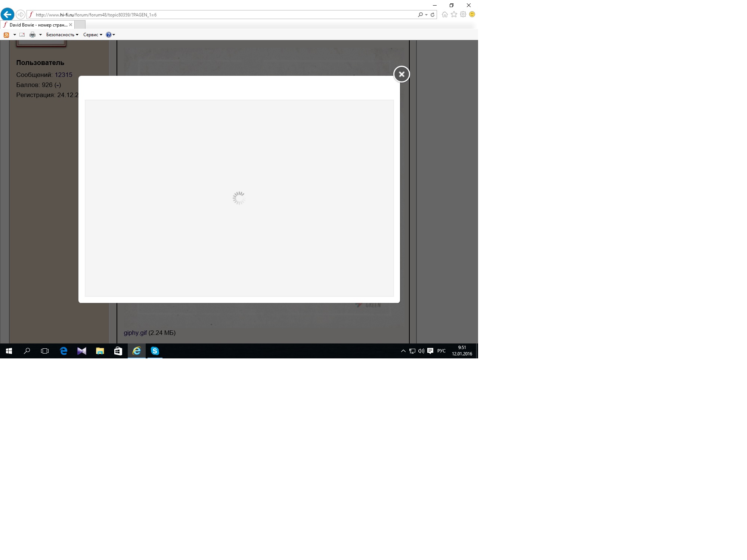Expand the address bar search dropdown arrow

(426, 15)
